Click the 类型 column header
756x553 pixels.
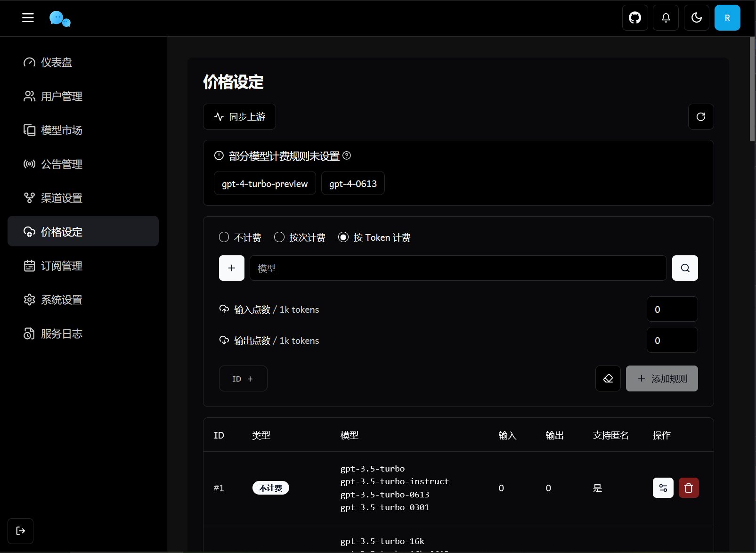261,435
